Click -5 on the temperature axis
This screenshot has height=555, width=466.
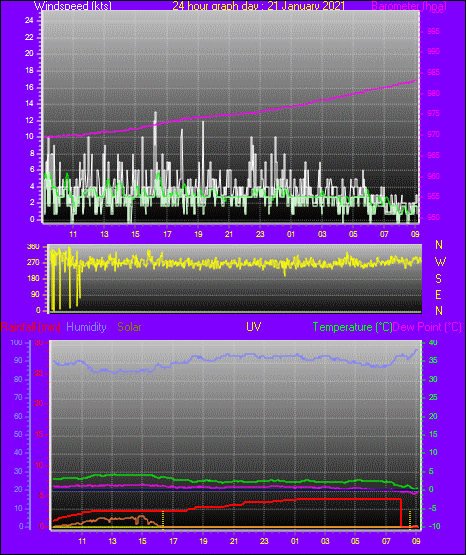[433, 508]
